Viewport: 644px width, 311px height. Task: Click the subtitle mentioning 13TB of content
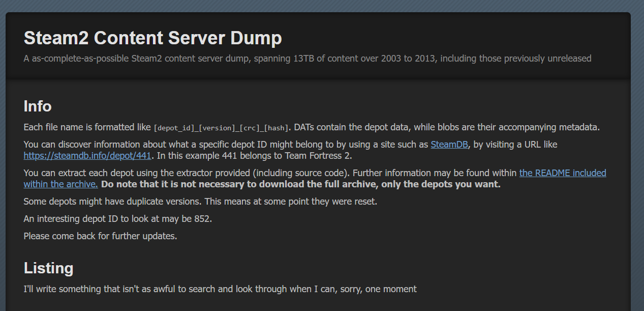[308, 59]
